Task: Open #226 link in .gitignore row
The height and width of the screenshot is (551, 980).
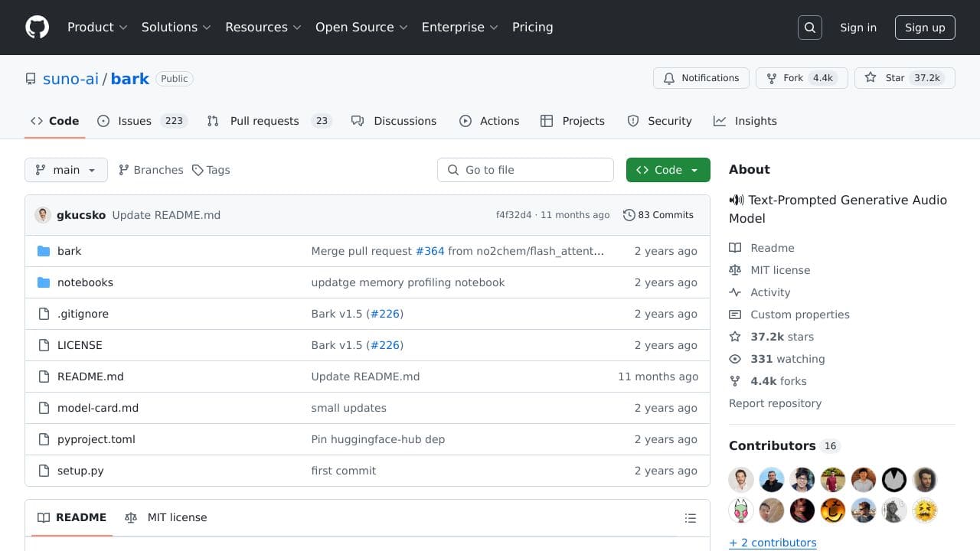Action: pyautogui.click(x=385, y=314)
